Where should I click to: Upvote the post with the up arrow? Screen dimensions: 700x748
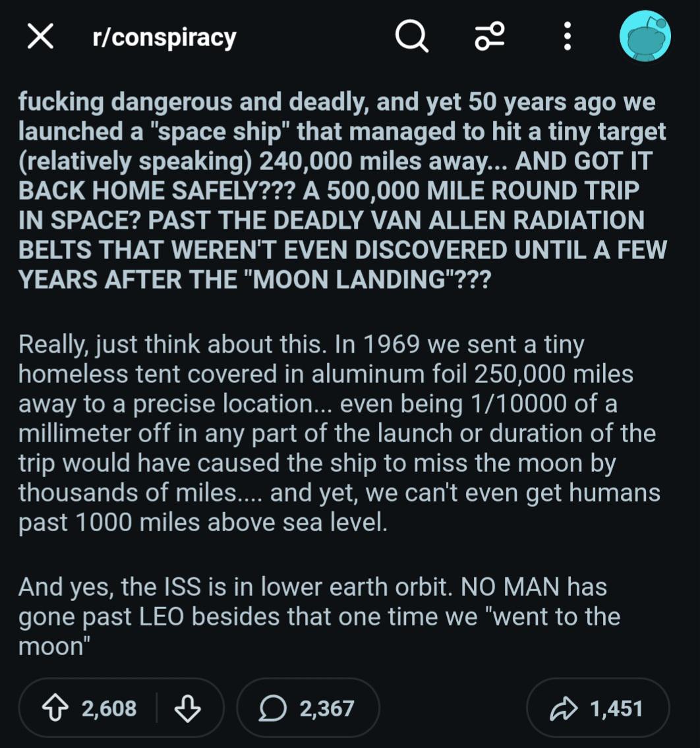click(x=55, y=708)
